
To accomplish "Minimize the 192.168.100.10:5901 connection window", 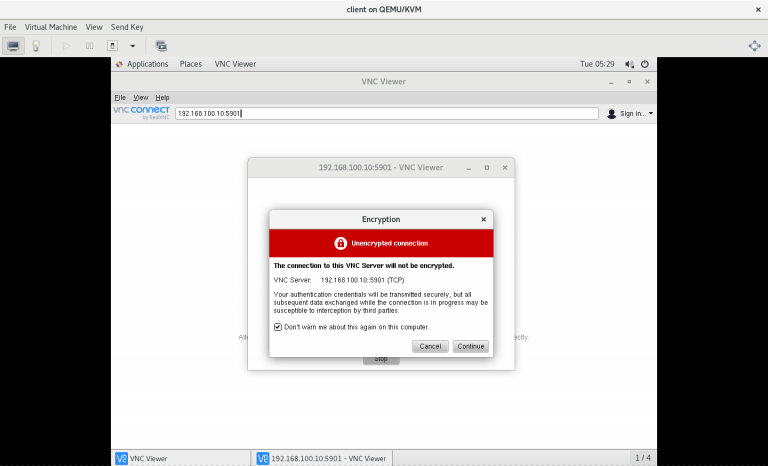I will pos(469,168).
